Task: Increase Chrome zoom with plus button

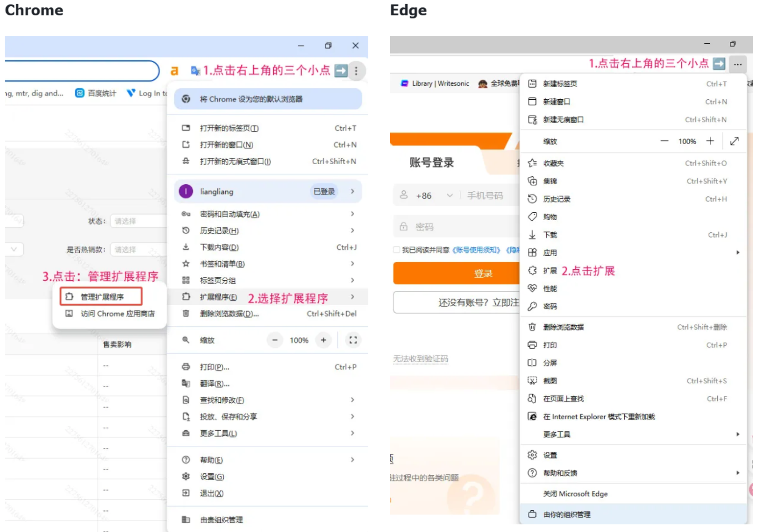Action: 323,340
